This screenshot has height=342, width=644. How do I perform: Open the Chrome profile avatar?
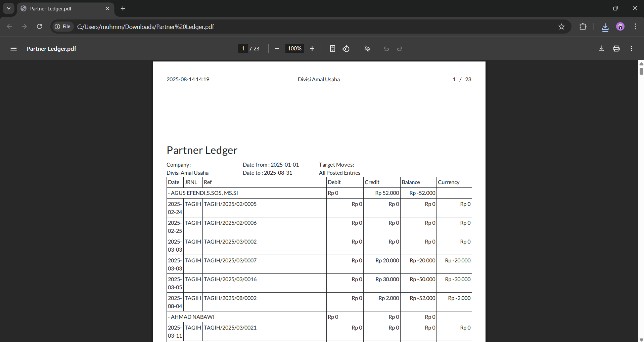(x=620, y=27)
